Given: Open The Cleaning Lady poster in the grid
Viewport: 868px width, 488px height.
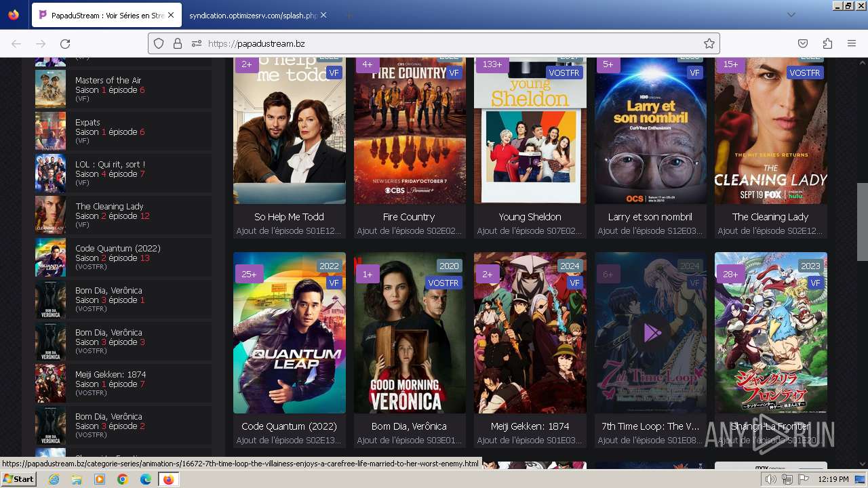Looking at the screenshot, I should pyautogui.click(x=771, y=131).
